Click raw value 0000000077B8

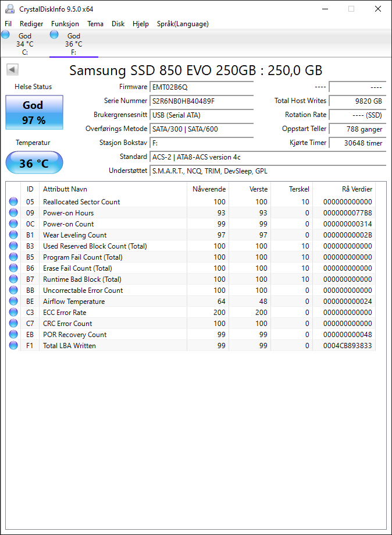click(348, 212)
